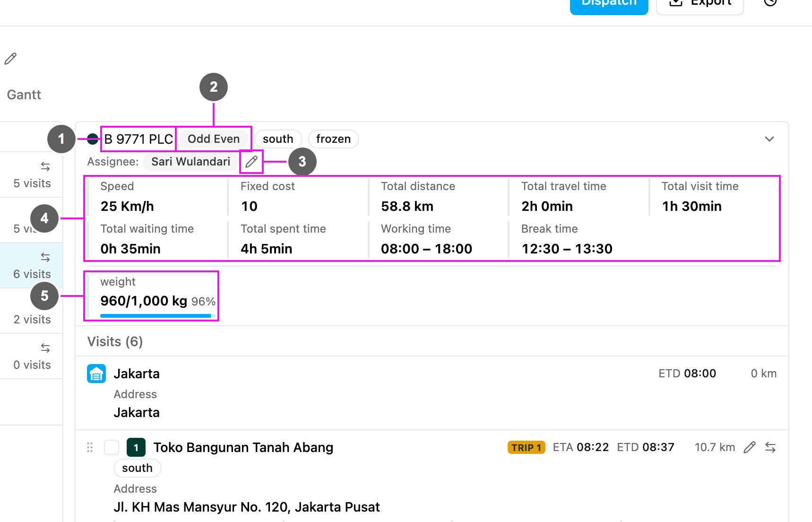The width and height of the screenshot is (812, 522).
Task: Select the 0 visits vehicle row
Action: coord(31,357)
